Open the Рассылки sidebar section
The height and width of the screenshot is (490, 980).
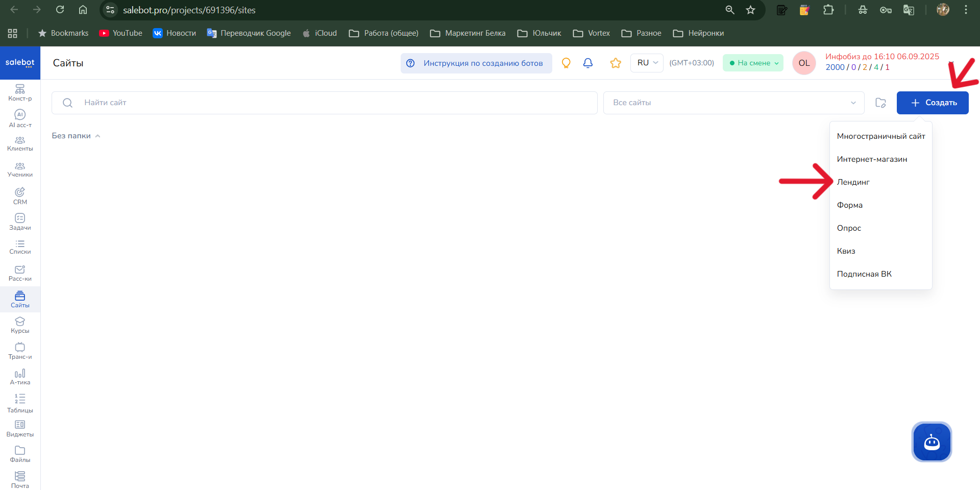coord(20,273)
